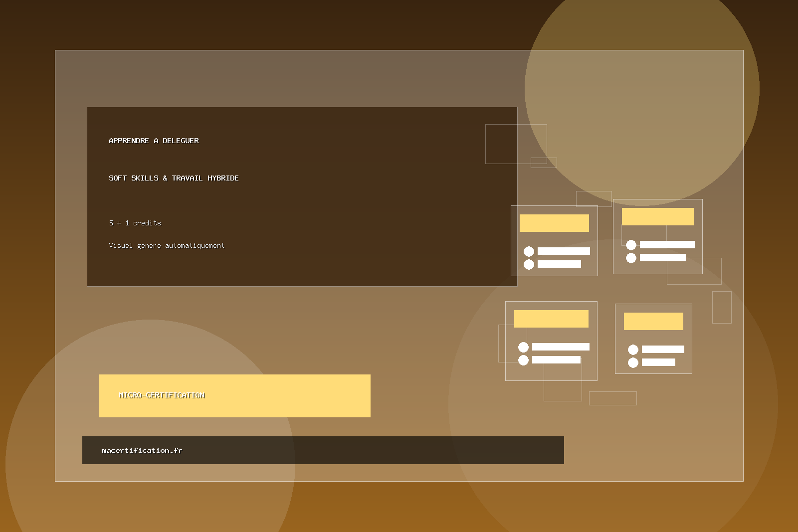The height and width of the screenshot is (532, 798).
Task: Click second white bullet in bottom-right card
Action: click(x=633, y=362)
